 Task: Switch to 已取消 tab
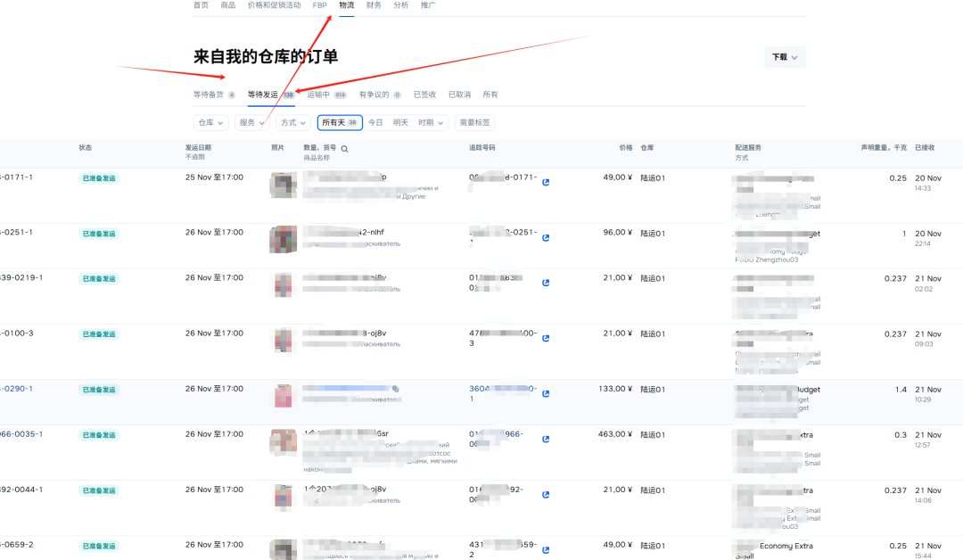click(459, 95)
